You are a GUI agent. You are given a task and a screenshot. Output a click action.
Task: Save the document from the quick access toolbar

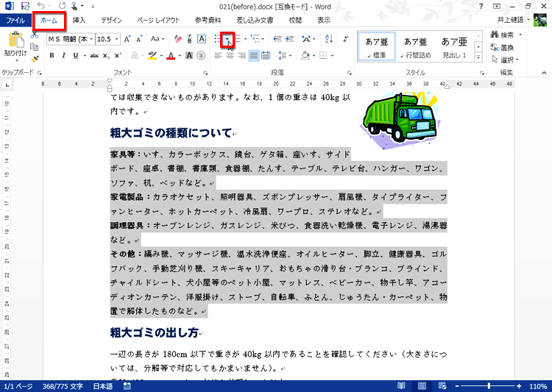pos(25,7)
